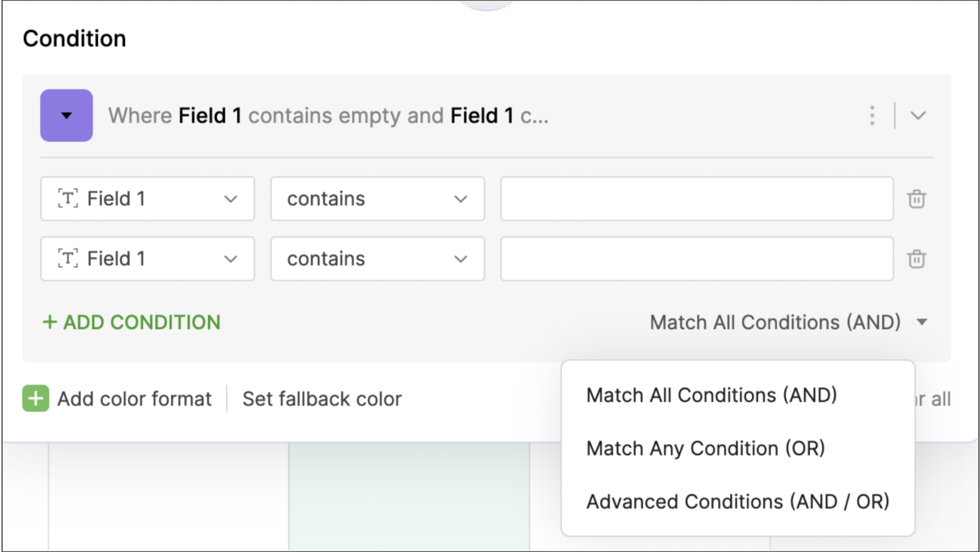
Task: Click the text type icon in first field
Action: (68, 199)
